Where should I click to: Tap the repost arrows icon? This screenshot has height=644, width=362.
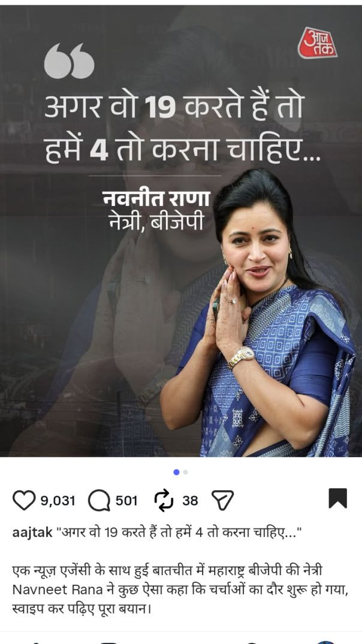[164, 501]
